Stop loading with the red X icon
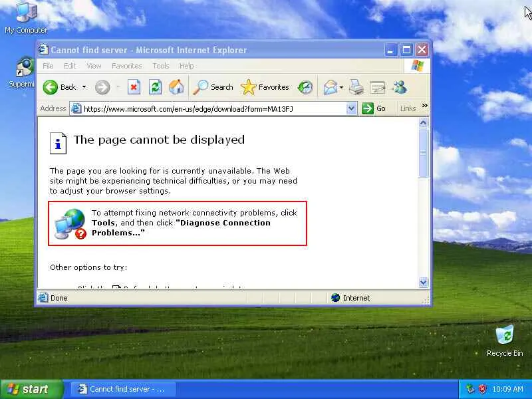 point(134,87)
